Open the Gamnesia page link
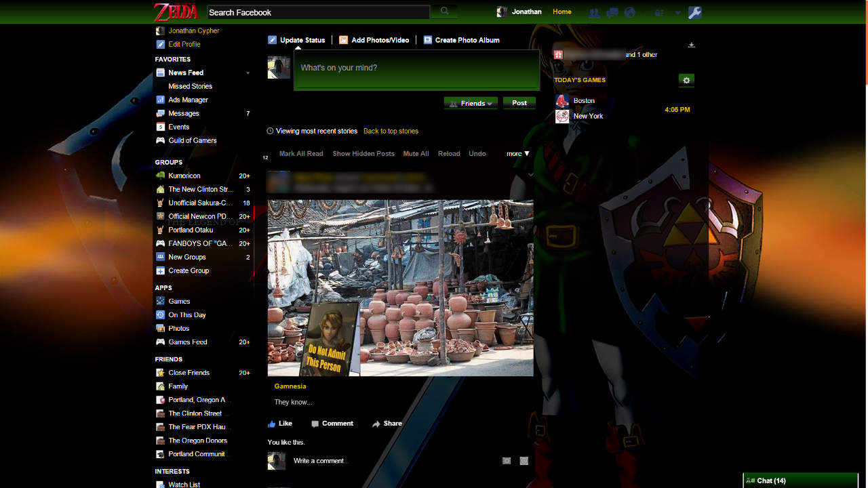Screen dimensions: 868x488 click(290, 386)
